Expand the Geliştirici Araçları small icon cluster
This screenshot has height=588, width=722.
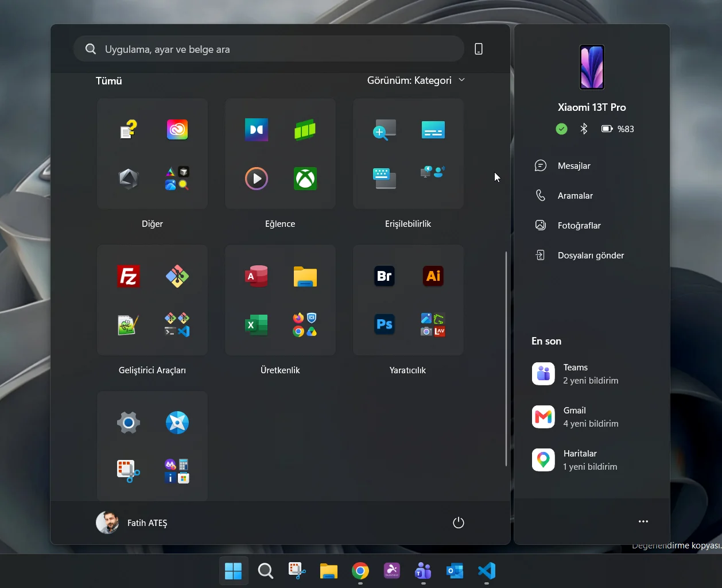point(177,325)
